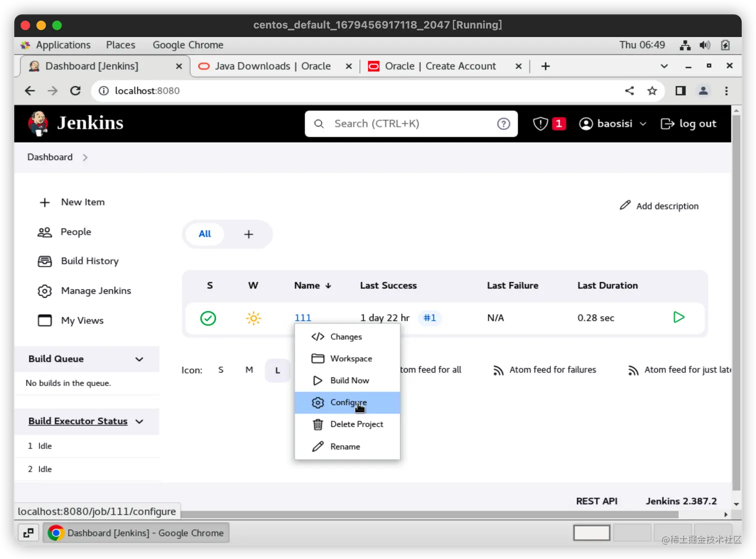Click the site info icon beside localhost:8080
The image size is (756, 559).
point(103,90)
